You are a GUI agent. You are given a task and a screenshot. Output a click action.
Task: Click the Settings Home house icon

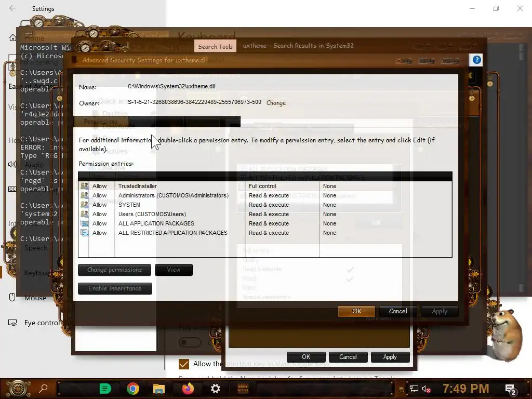pyautogui.click(x=12, y=37)
